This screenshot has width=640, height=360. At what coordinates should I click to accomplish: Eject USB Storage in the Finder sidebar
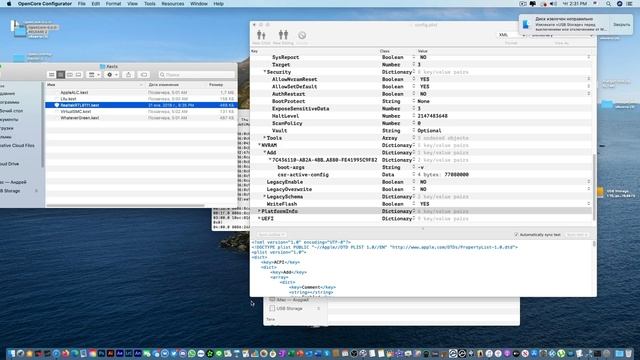pos(36,191)
